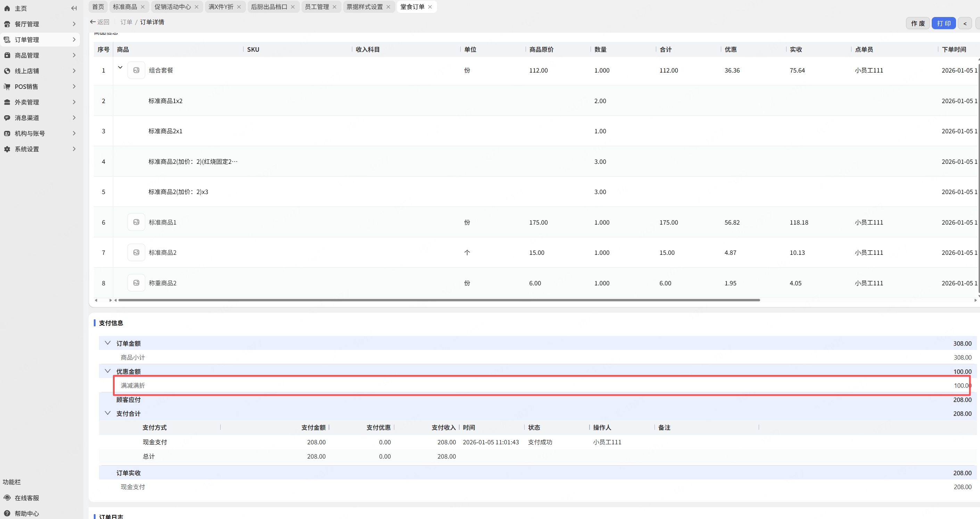Click the 组合套餐 product image placeholder
This screenshot has height=519, width=980.
tap(136, 70)
